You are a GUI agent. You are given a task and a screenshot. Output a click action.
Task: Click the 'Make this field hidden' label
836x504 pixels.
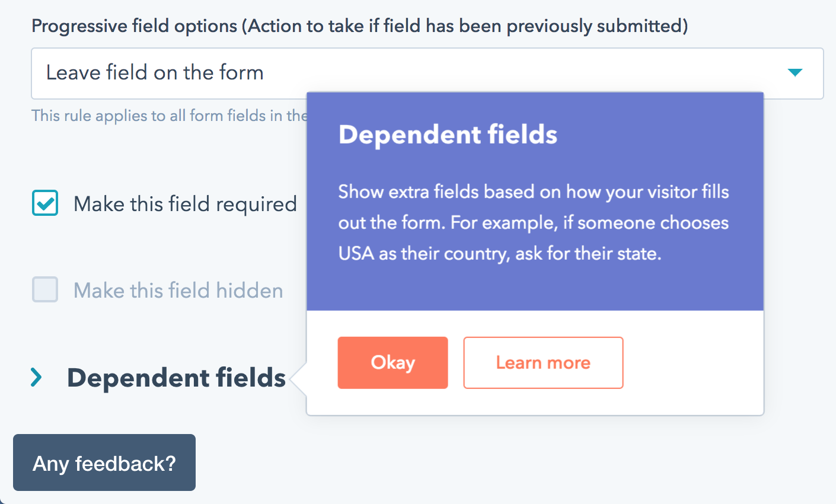(x=178, y=291)
